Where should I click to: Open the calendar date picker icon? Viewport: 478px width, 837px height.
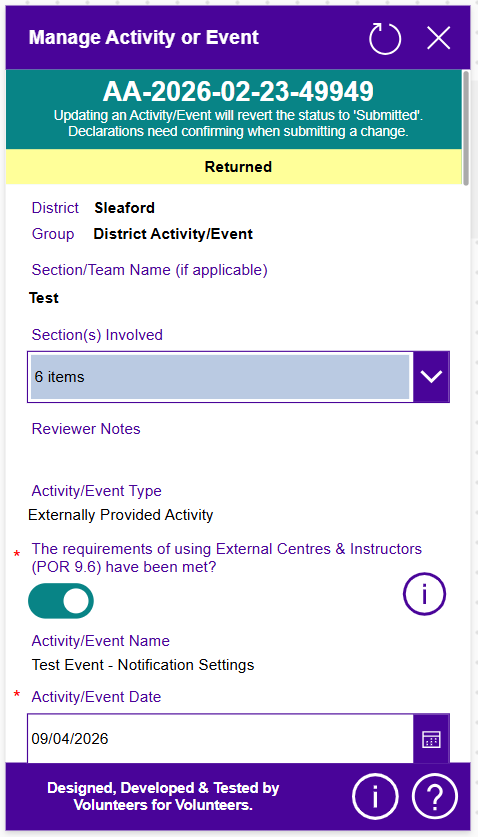point(431,739)
